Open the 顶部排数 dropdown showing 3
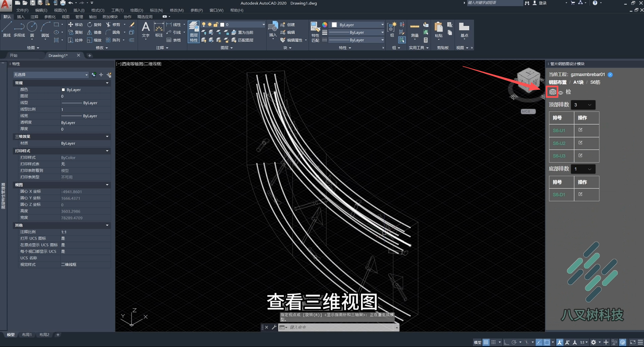Image resolution: width=644 pixels, height=347 pixels. pos(583,105)
